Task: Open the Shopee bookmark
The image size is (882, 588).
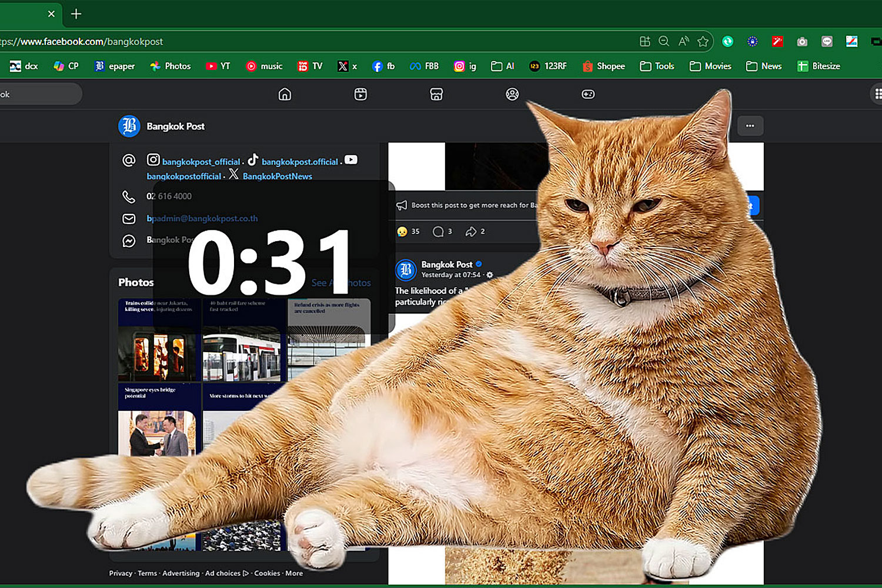Action: pos(603,66)
